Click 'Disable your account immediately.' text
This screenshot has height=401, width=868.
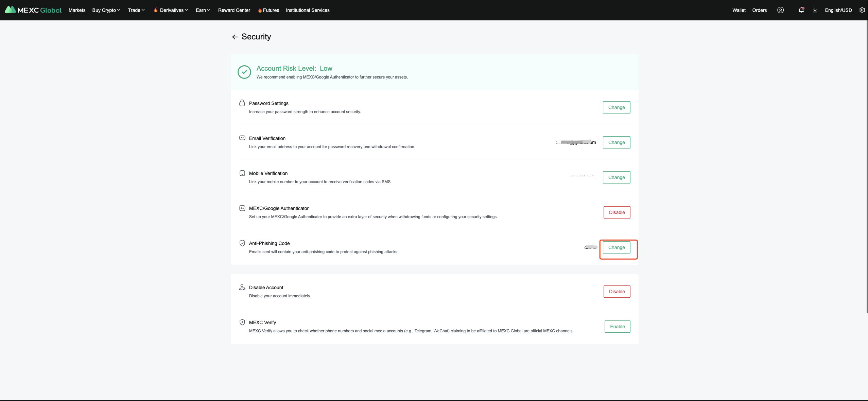280,296
